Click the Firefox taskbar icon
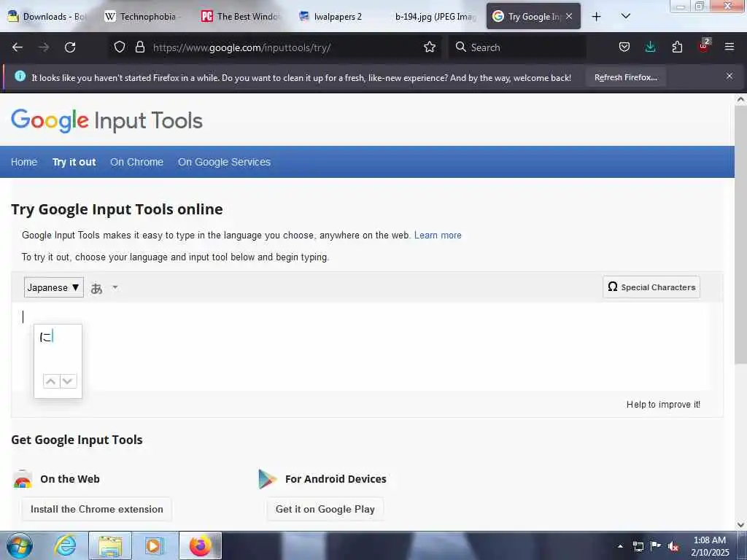Screen dimensions: 747x560 pos(200,545)
